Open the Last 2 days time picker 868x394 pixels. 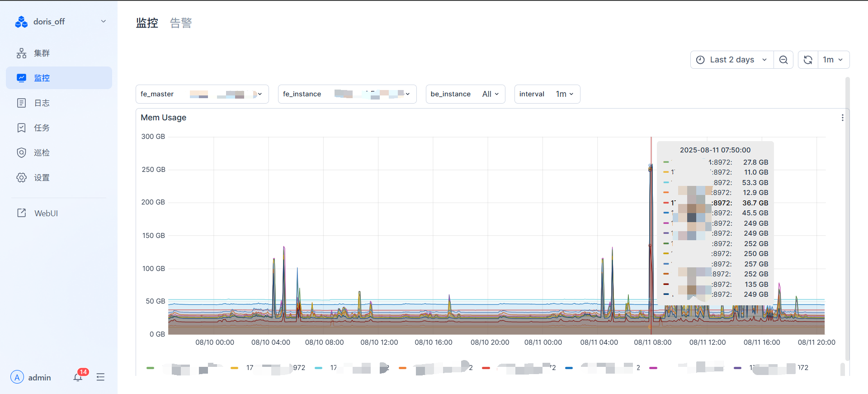pos(732,60)
